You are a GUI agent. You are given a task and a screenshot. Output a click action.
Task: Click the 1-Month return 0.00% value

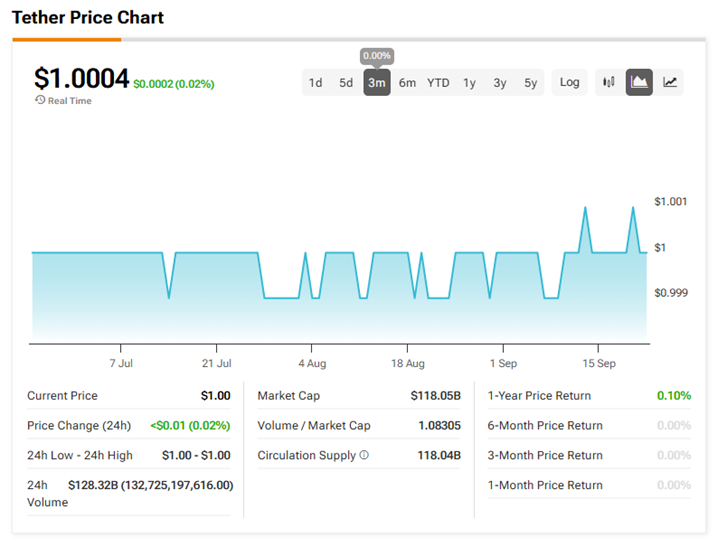pos(674,485)
